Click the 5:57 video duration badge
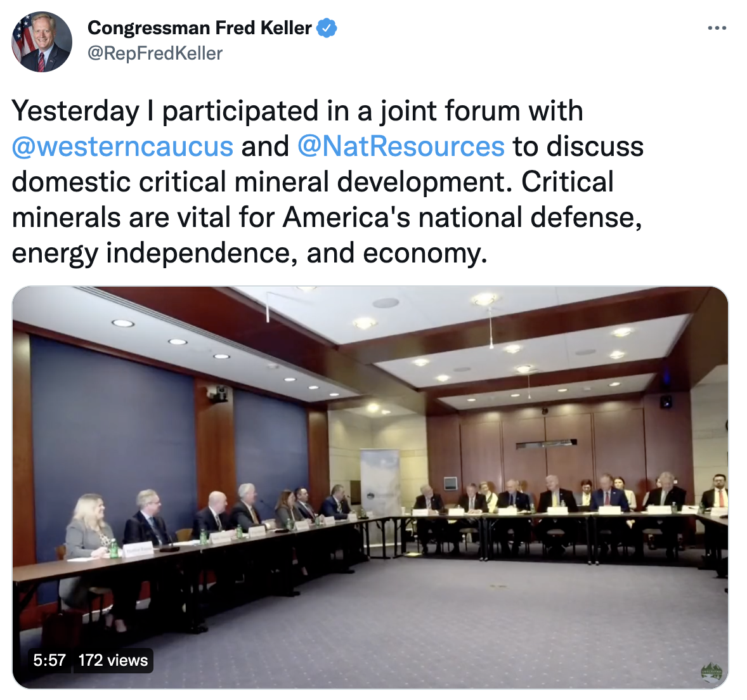 click(49, 660)
